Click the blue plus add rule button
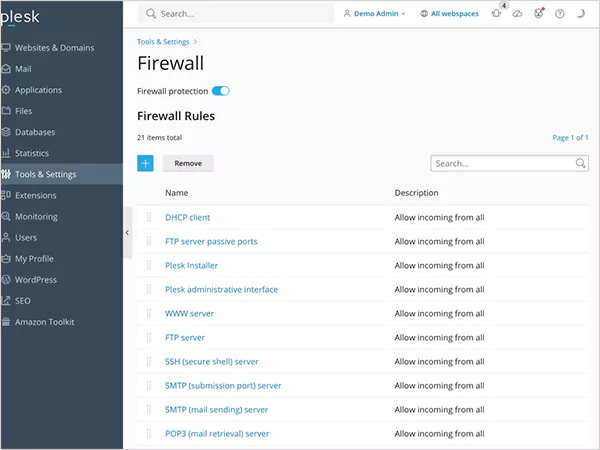 click(x=145, y=163)
